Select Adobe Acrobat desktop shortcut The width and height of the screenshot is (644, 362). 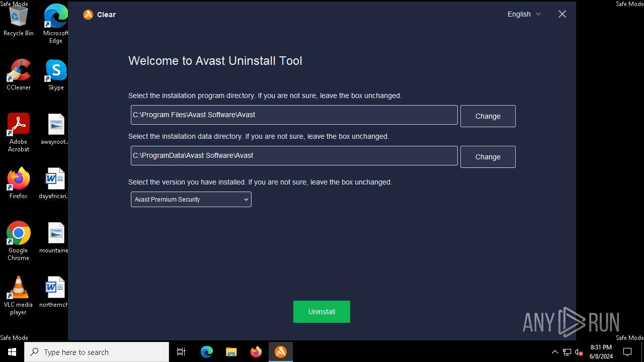pyautogui.click(x=19, y=132)
